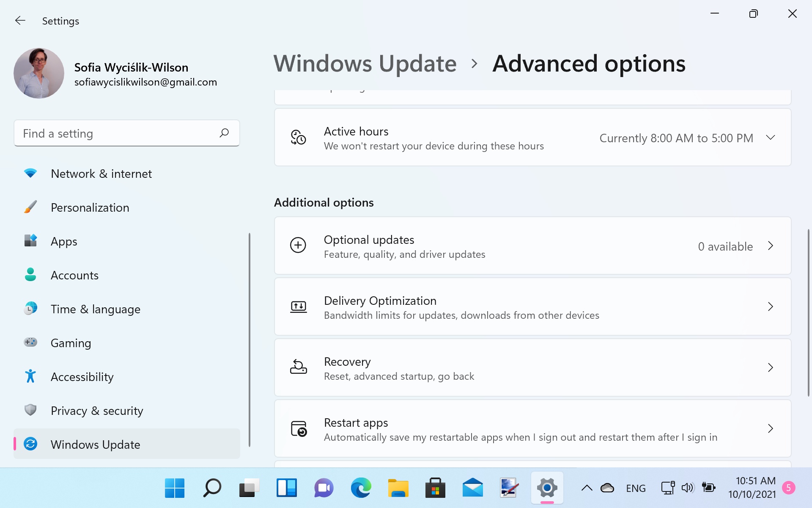Open the notification center badge

pos(788,488)
